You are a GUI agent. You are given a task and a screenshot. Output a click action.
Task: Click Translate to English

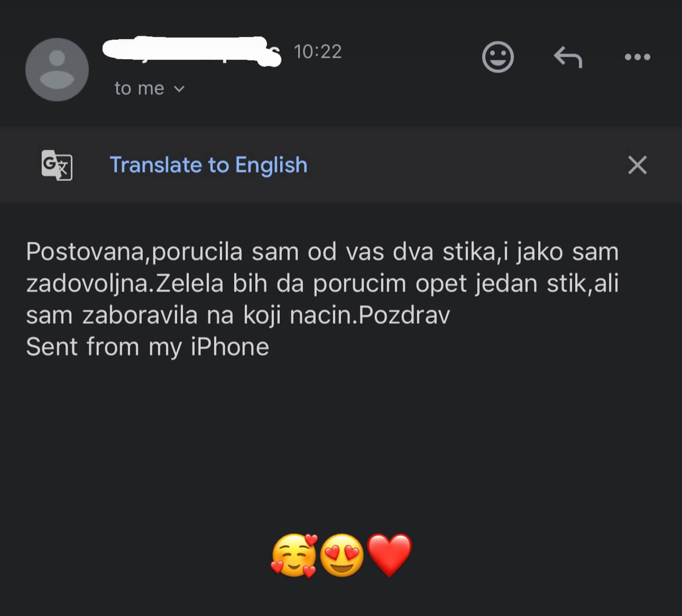click(x=208, y=165)
